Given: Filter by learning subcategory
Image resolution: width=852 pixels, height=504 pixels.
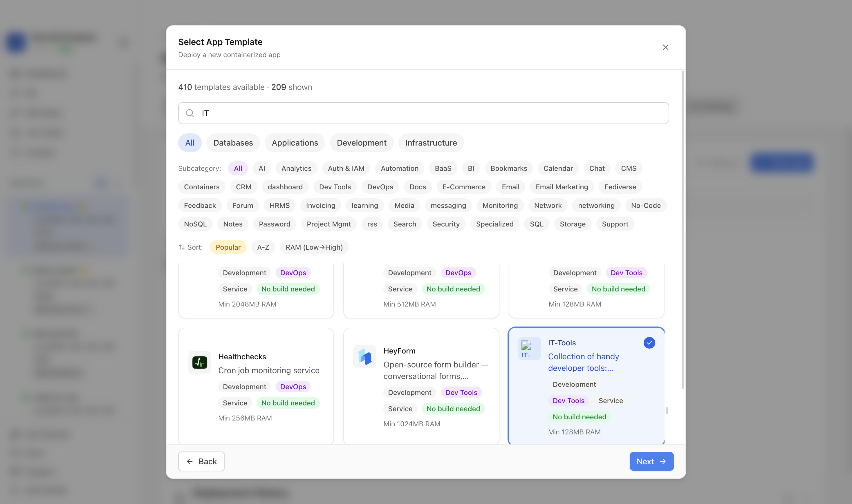Looking at the screenshot, I should (x=365, y=206).
